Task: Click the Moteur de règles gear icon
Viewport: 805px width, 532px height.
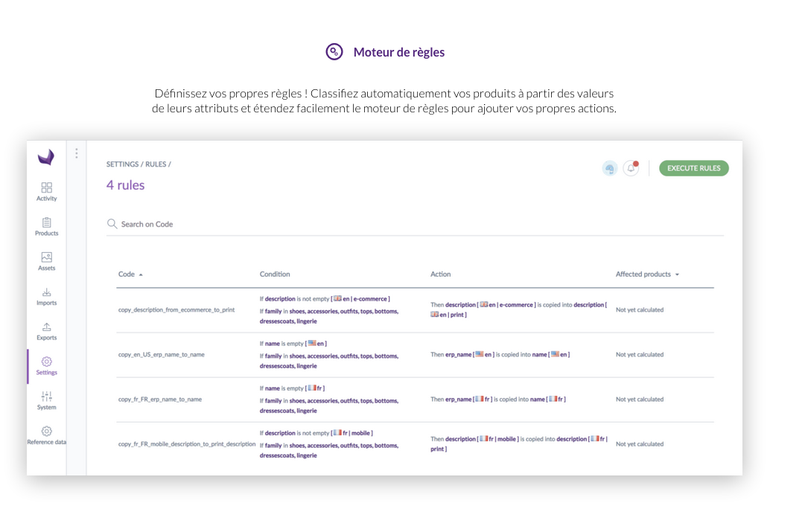Action: [334, 52]
